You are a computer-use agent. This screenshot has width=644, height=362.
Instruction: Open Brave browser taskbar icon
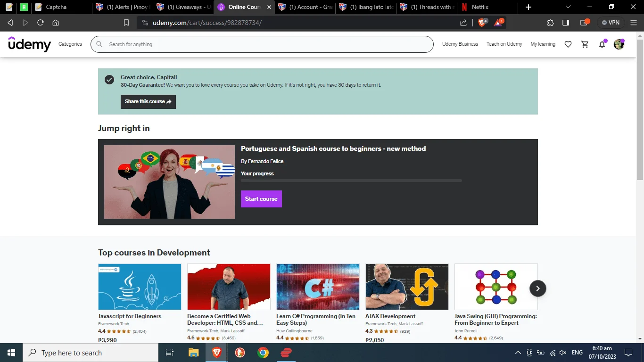pyautogui.click(x=217, y=353)
